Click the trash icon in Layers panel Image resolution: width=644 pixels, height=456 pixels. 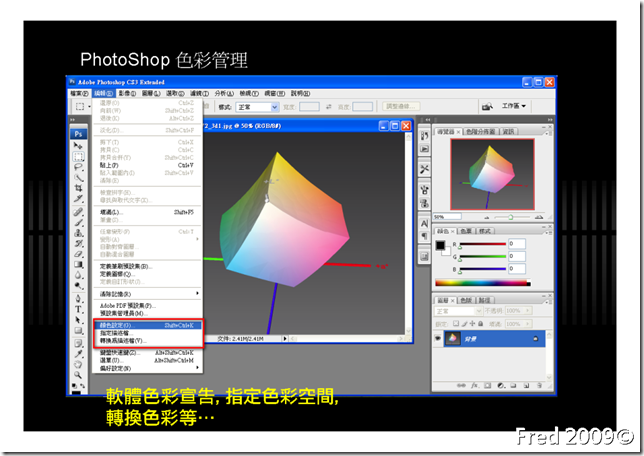(539, 386)
